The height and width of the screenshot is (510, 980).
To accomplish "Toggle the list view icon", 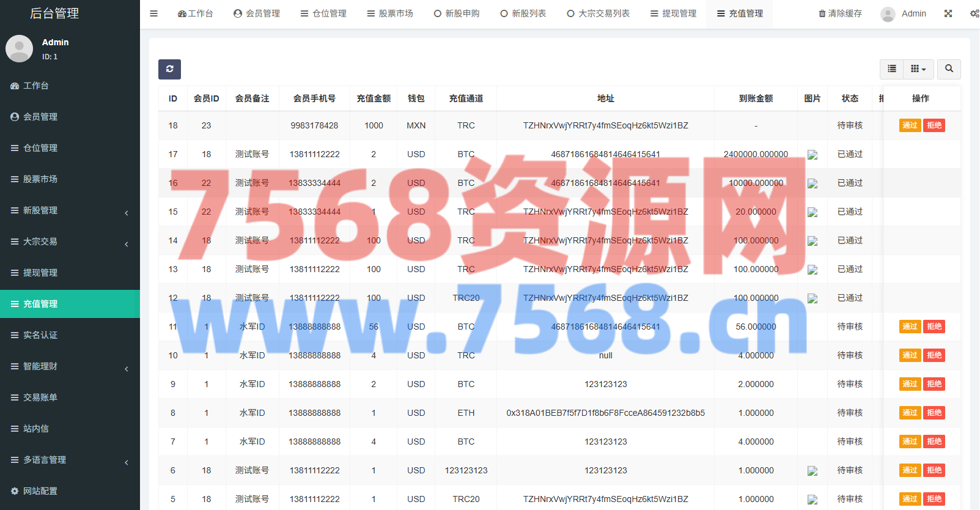I will coord(892,69).
